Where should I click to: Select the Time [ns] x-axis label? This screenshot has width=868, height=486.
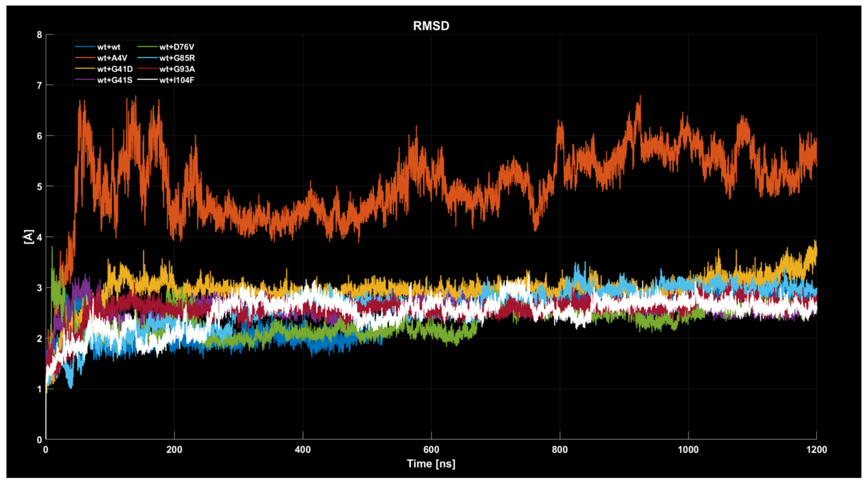431,464
